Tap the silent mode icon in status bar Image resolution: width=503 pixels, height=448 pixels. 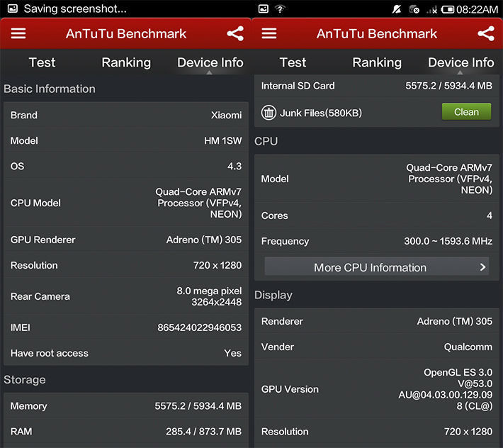pyautogui.click(x=397, y=9)
